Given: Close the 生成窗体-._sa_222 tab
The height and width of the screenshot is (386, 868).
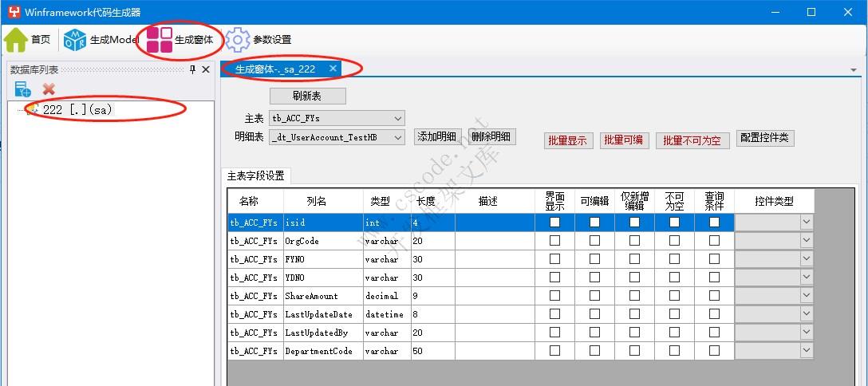Looking at the screenshot, I should [333, 69].
